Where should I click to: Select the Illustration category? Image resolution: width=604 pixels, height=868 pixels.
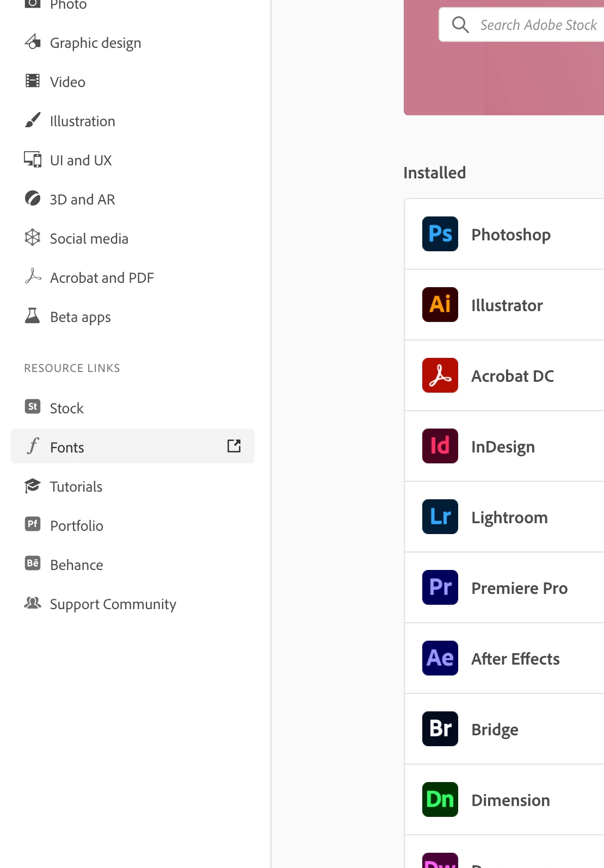click(x=133, y=121)
